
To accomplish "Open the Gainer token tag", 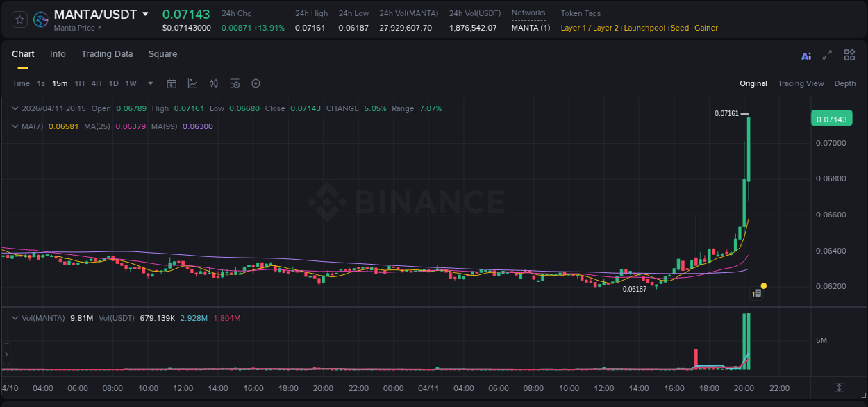I will (706, 28).
